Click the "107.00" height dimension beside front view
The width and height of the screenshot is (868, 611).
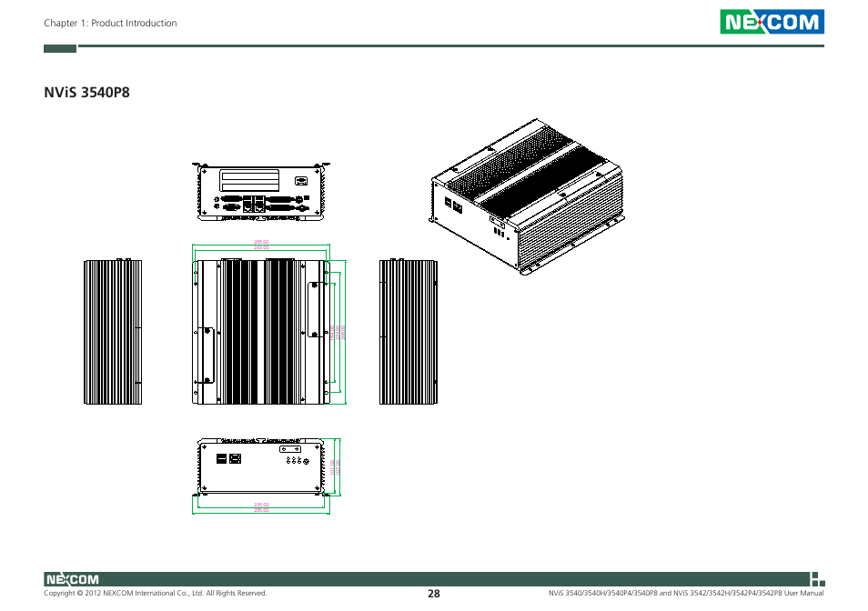tap(338, 467)
